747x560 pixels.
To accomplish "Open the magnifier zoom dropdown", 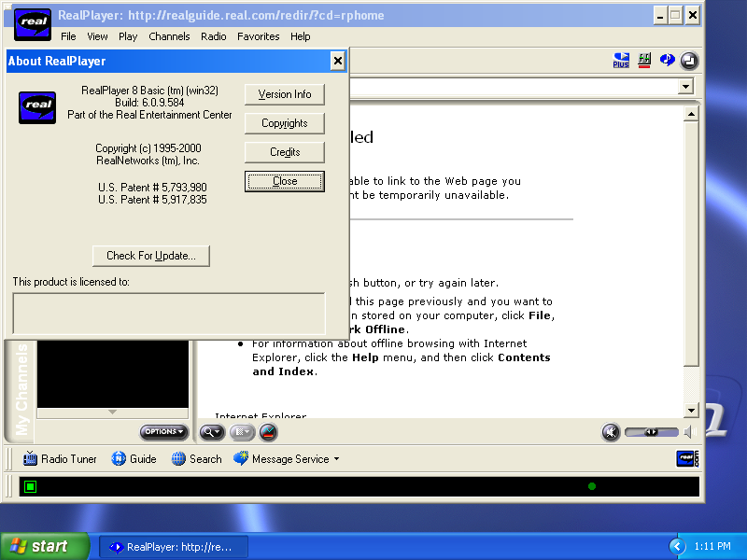I will pyautogui.click(x=212, y=432).
